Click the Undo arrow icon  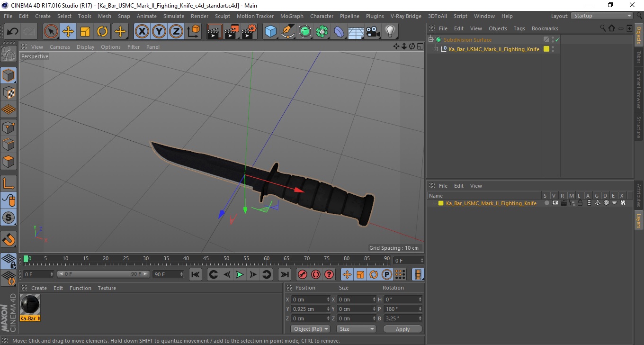click(12, 32)
